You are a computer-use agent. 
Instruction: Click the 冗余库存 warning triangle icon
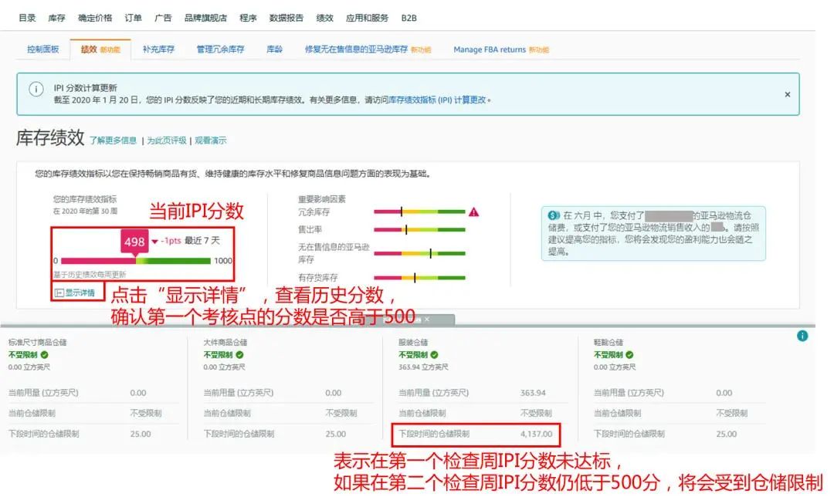[473, 211]
